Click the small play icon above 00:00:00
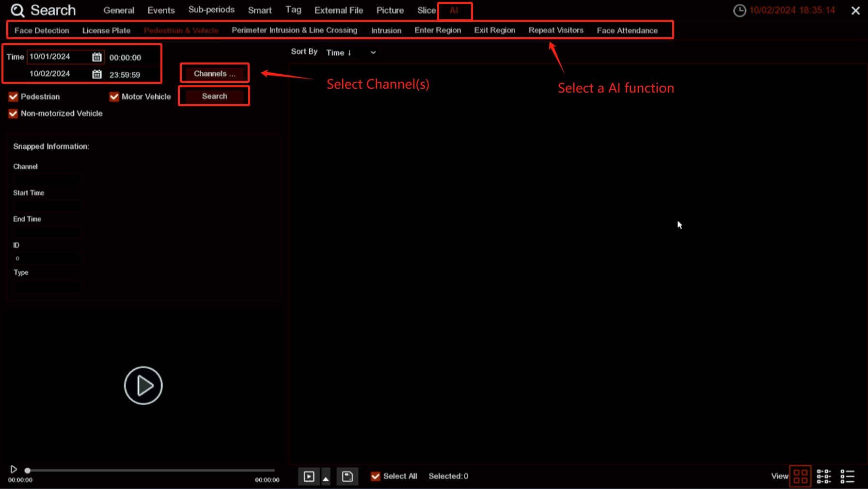This screenshot has height=489, width=868. [14, 469]
